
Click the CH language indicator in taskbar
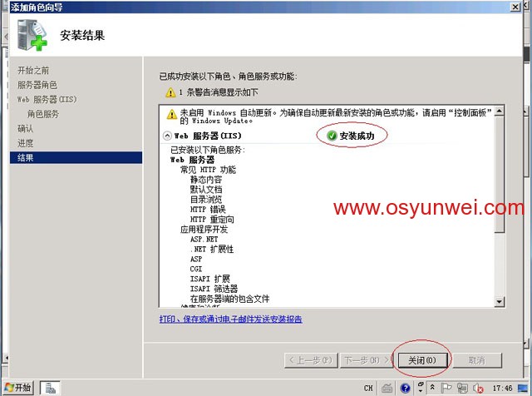[x=368, y=388]
